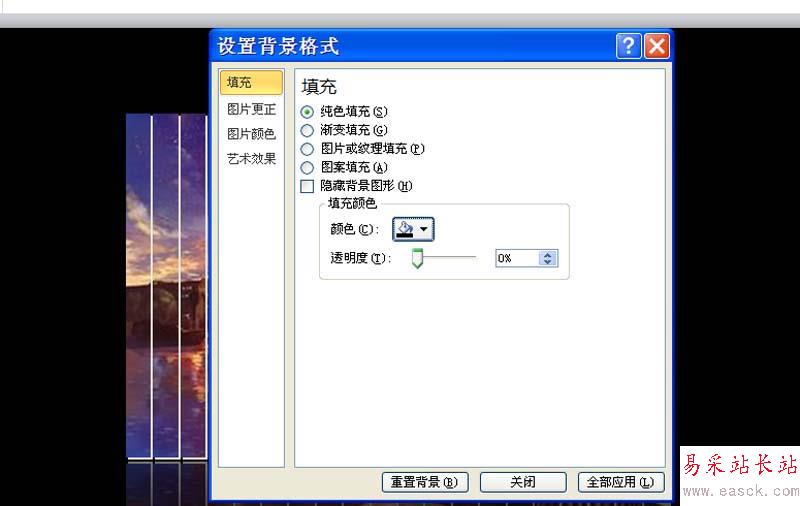Screen dimensions: 800x506
Task: Choose 图片或纹理填充 fill option
Action: coord(307,149)
